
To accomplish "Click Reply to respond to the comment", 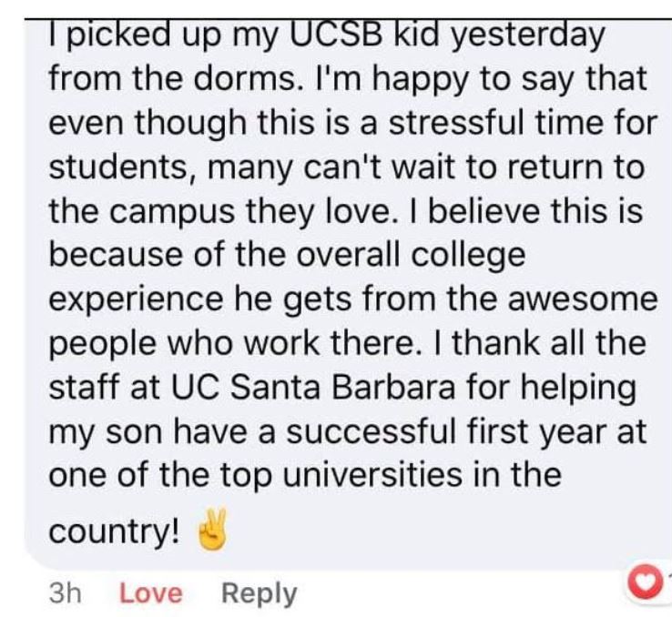I will click(260, 594).
